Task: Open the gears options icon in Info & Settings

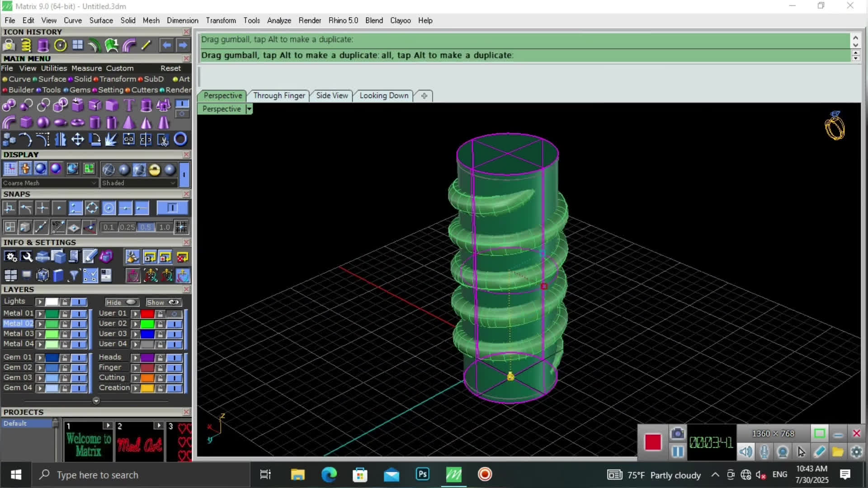Action: pyautogui.click(x=10, y=257)
